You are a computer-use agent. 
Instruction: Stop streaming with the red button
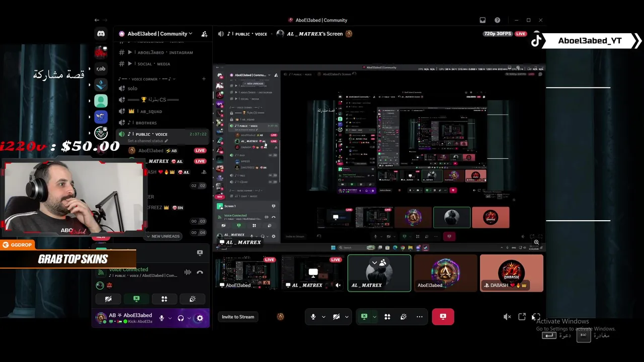(x=443, y=317)
